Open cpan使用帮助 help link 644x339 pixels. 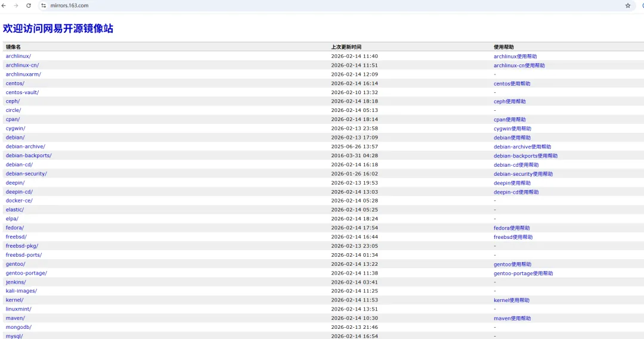point(510,119)
